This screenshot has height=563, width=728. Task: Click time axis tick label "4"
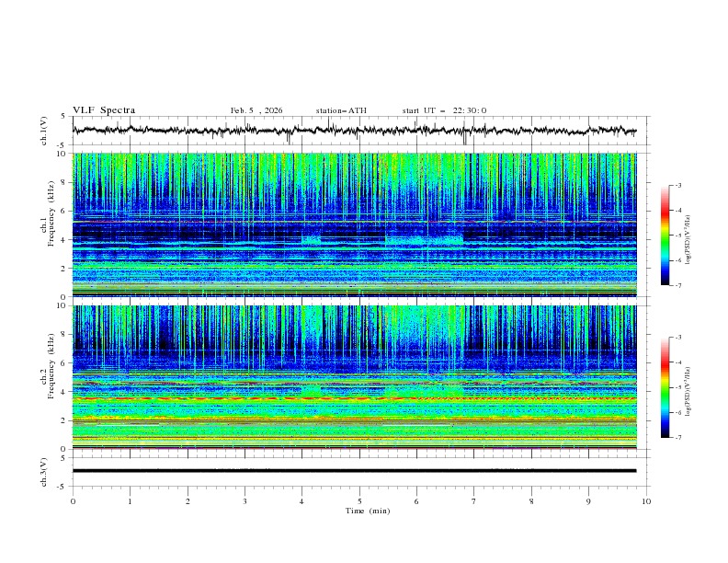point(301,501)
